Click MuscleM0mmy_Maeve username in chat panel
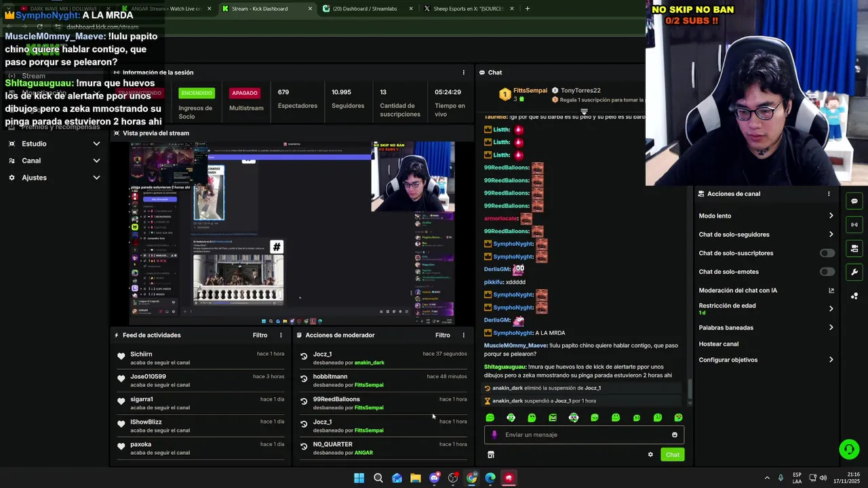The height and width of the screenshot is (488, 868). [515, 346]
